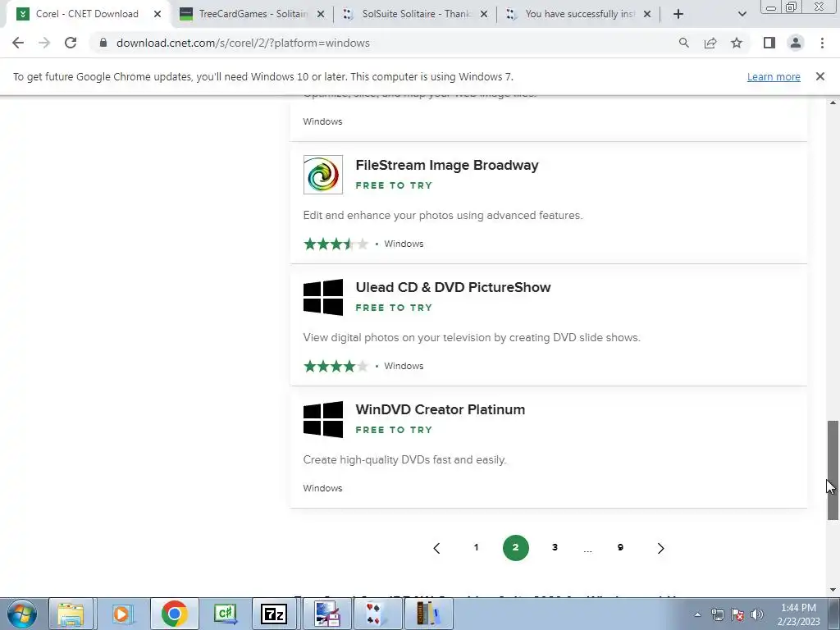This screenshot has height=630, width=840.
Task: Open the volume speaker icon
Action: pos(757,614)
